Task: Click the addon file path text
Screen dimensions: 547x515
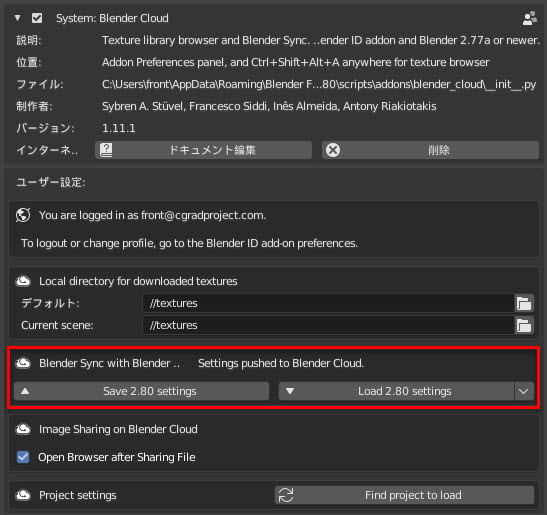Action: coord(319,84)
